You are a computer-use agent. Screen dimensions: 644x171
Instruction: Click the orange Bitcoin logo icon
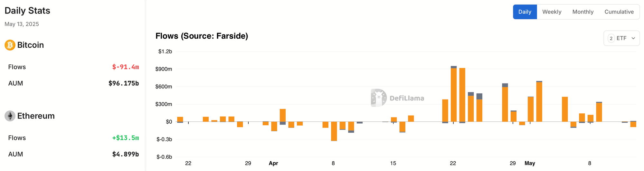10,45
